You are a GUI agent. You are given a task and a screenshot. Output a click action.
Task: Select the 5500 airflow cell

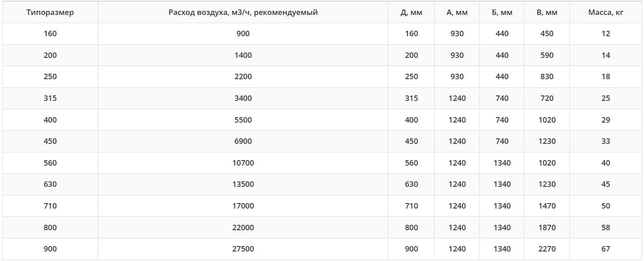pyautogui.click(x=243, y=120)
